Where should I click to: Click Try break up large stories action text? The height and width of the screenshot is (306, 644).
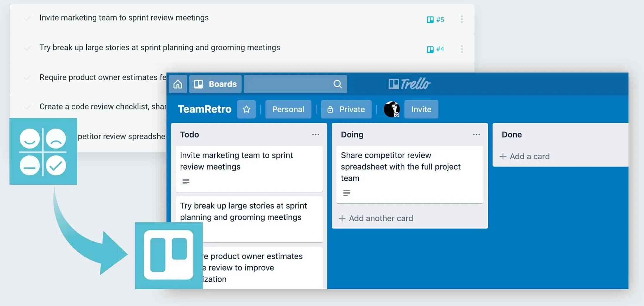pos(160,48)
